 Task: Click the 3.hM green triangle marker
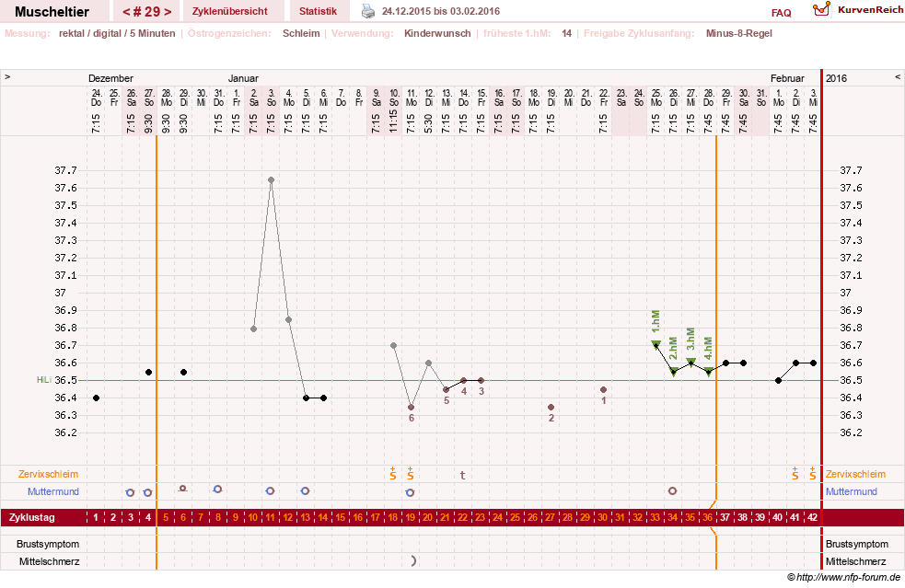[x=690, y=363]
